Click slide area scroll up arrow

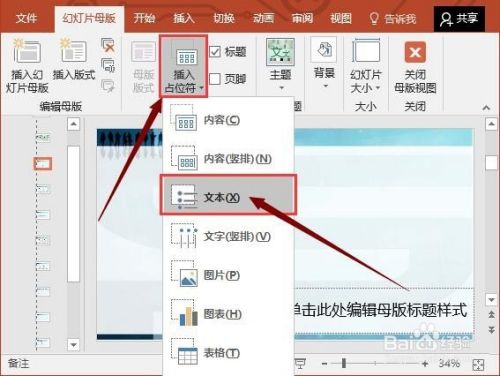(491, 124)
